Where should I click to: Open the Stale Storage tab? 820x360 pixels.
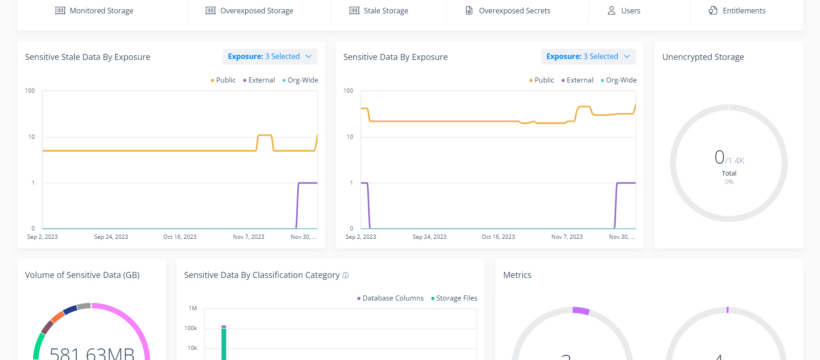point(379,10)
